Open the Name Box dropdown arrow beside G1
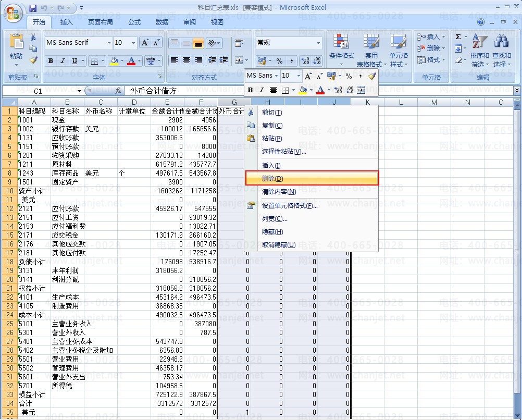 [x=80, y=91]
